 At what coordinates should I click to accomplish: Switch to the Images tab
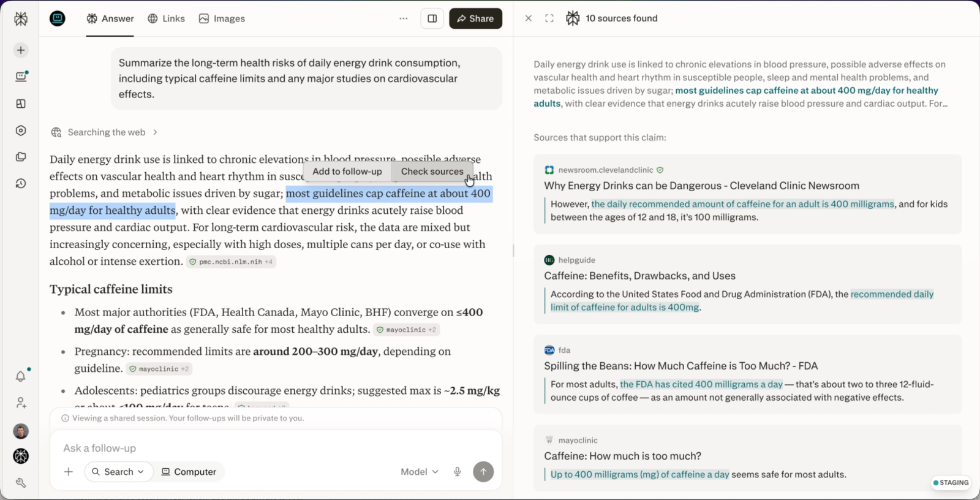click(222, 18)
